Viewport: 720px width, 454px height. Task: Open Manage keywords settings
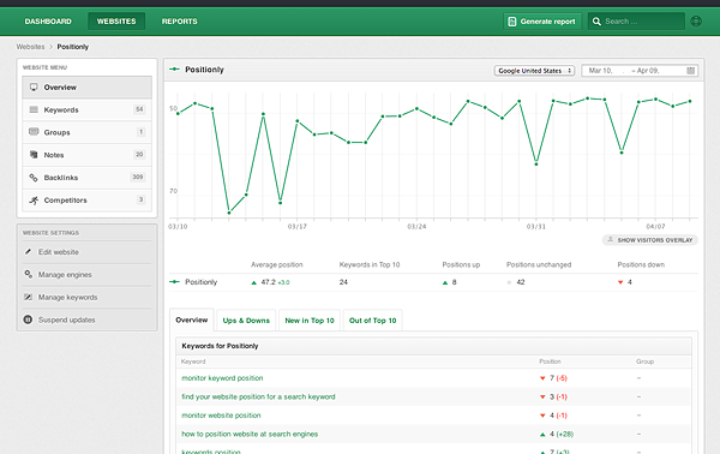(68, 297)
